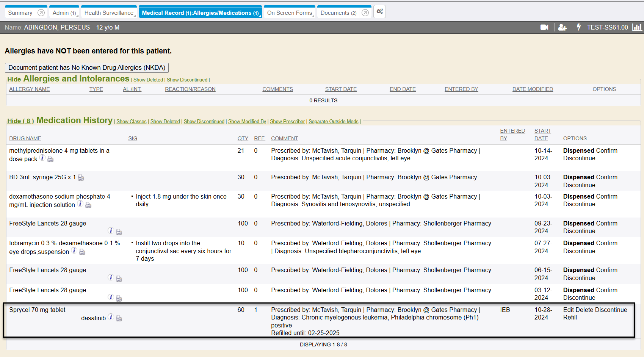Click info icon next to methylprednisolone
The width and height of the screenshot is (644, 357).
tap(42, 158)
